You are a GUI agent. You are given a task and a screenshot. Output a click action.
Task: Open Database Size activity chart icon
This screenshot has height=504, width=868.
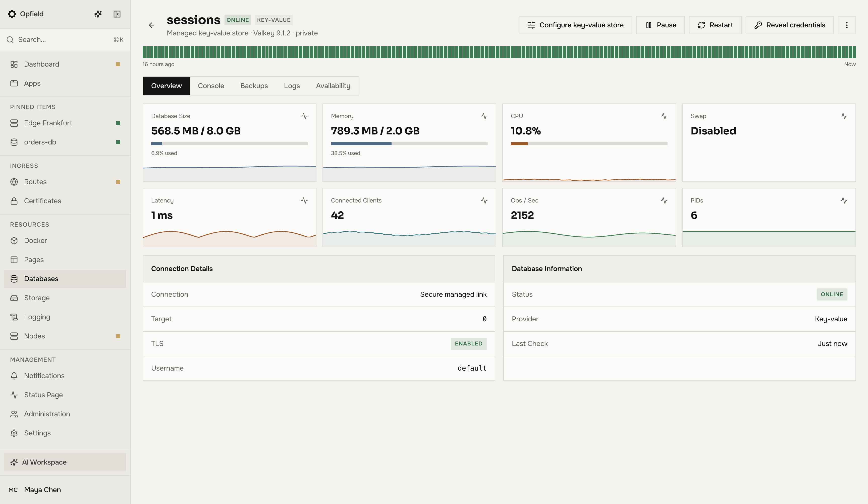click(304, 116)
